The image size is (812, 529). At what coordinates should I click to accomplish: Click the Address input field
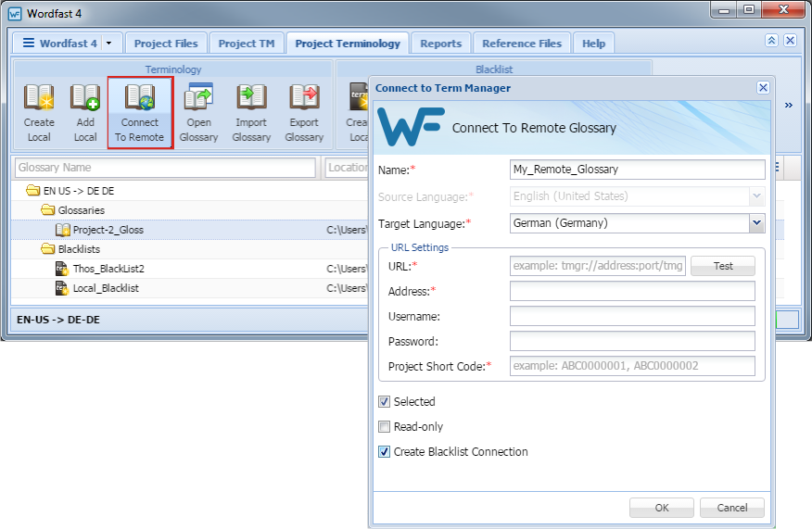click(632, 291)
